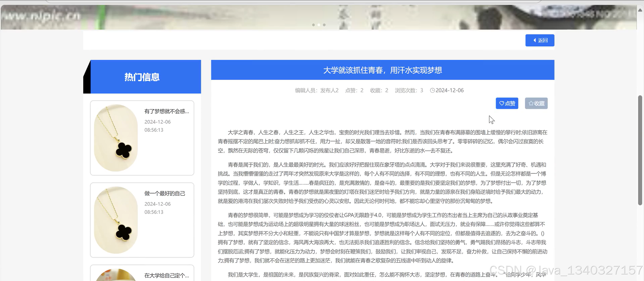This screenshot has width=644, height=281.
Task: Select middle carousel indicator dot
Action: (318, 25)
